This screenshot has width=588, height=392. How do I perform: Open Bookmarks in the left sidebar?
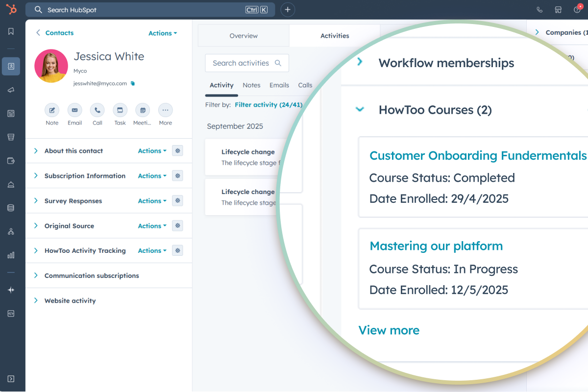[11, 32]
